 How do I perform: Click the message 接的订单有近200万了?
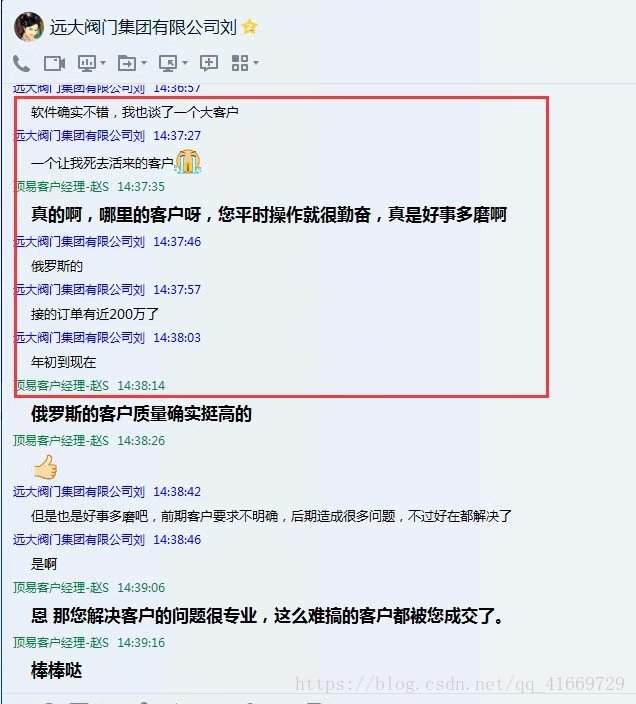pyautogui.click(x=95, y=314)
